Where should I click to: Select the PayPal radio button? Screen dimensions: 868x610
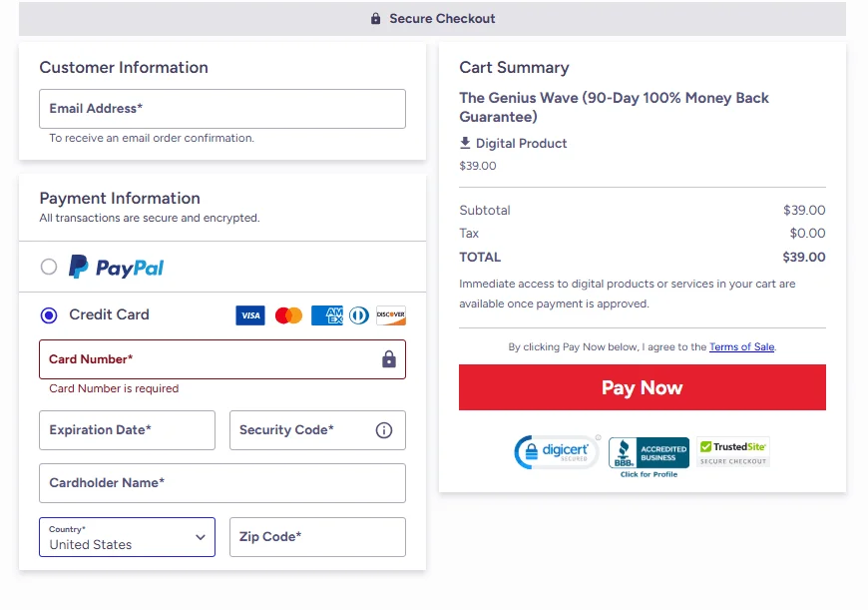[49, 267]
